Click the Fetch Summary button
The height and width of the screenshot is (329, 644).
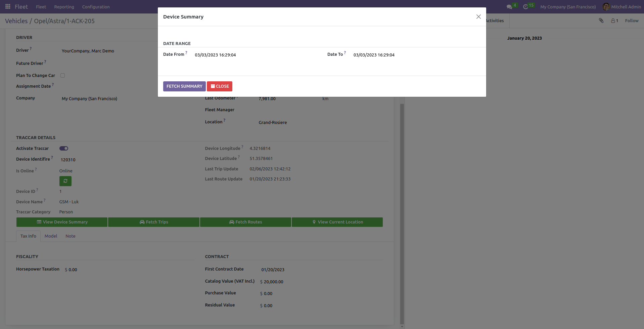pos(184,86)
